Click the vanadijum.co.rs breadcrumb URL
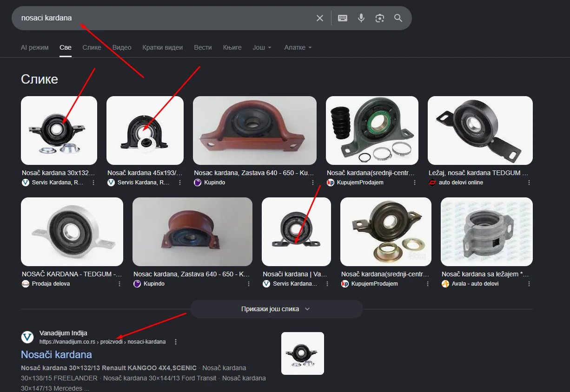This screenshot has height=392, width=570. pos(102,342)
